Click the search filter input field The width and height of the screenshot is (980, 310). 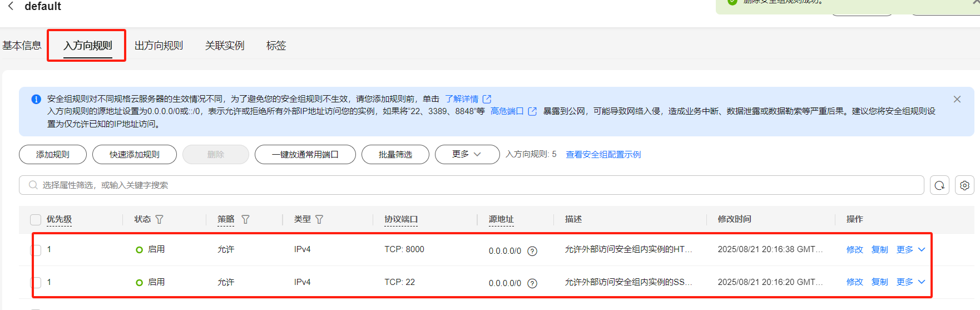(472, 185)
